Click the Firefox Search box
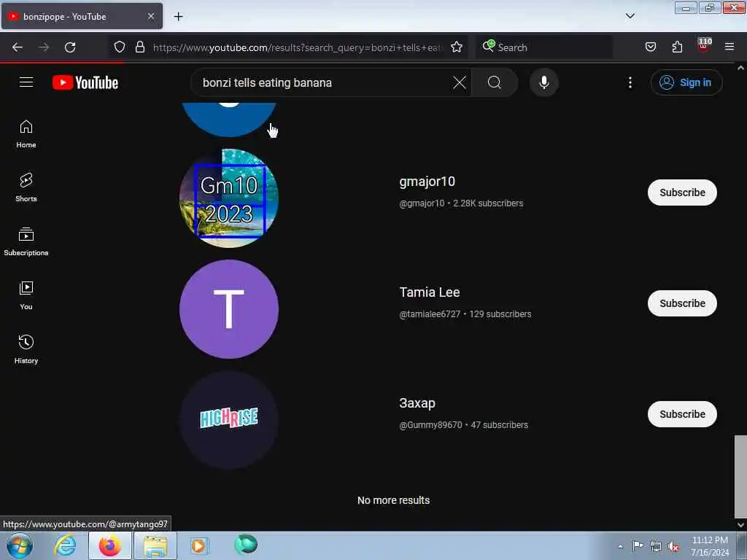Viewport: 747px width, 560px height. tap(544, 47)
